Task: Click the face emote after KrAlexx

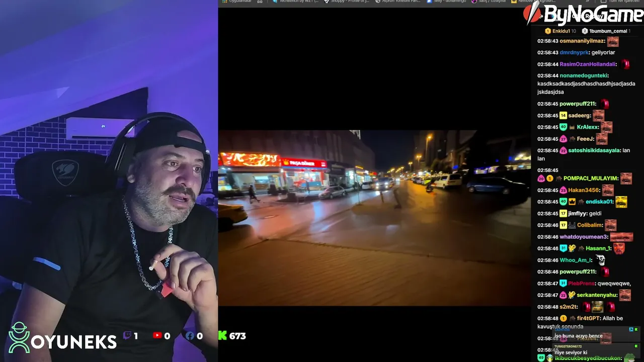Action: tap(606, 127)
